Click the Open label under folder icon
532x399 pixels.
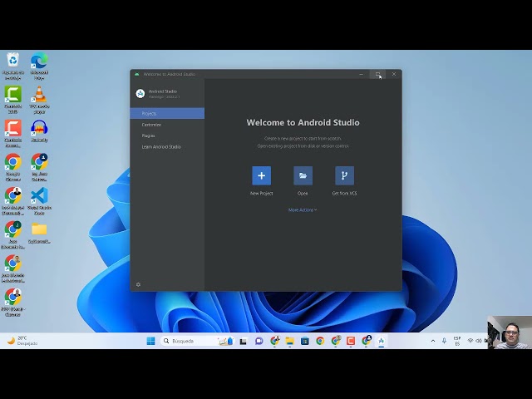303,194
